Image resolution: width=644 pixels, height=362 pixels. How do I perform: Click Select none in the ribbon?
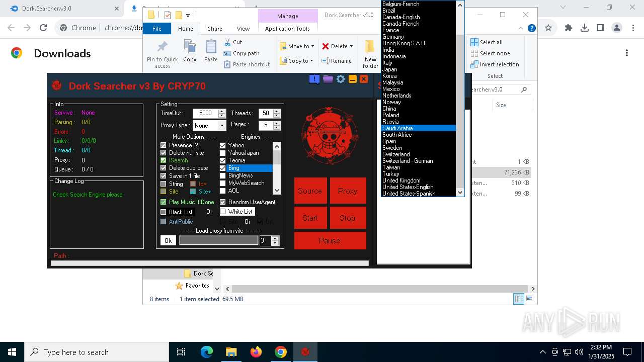pos(490,53)
